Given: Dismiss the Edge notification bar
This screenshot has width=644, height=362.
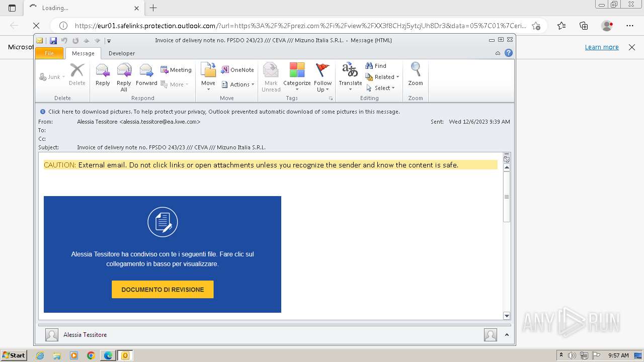Looking at the screenshot, I should tap(632, 47).
